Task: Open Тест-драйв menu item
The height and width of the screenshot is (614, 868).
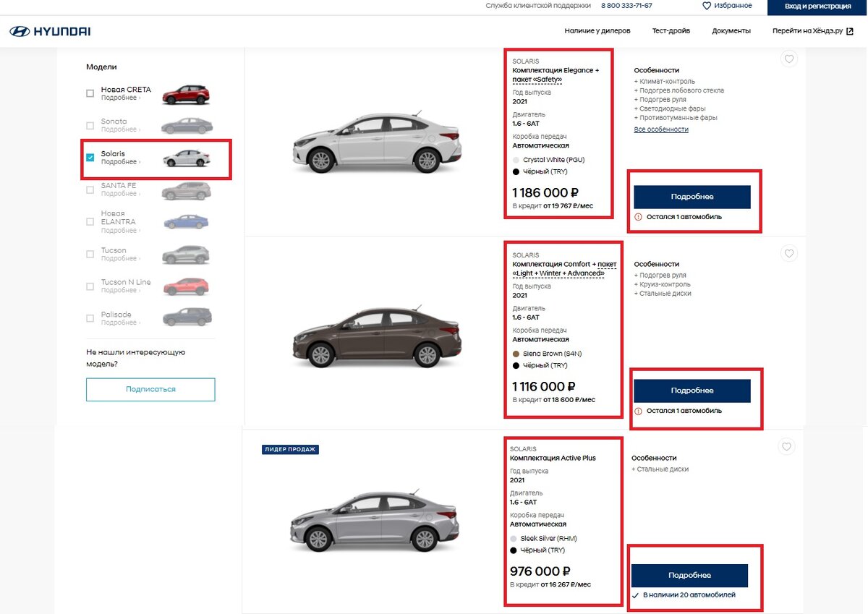Action: [671, 31]
